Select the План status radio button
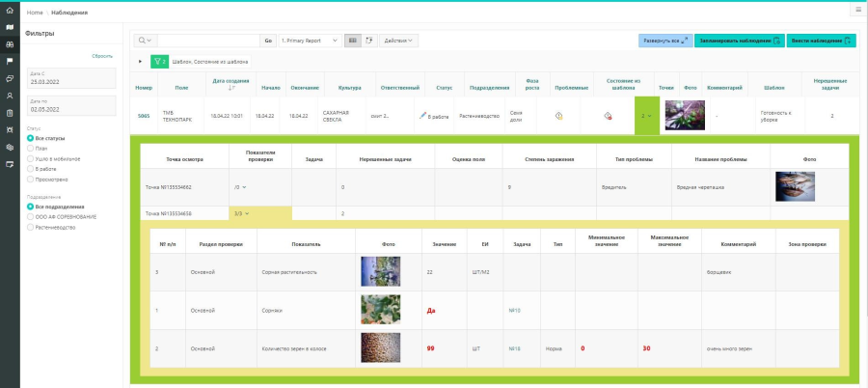868x388 pixels. pyautogui.click(x=30, y=148)
